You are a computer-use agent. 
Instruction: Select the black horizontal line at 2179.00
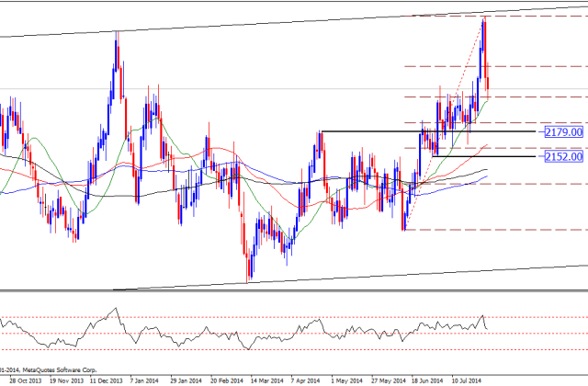pos(429,131)
